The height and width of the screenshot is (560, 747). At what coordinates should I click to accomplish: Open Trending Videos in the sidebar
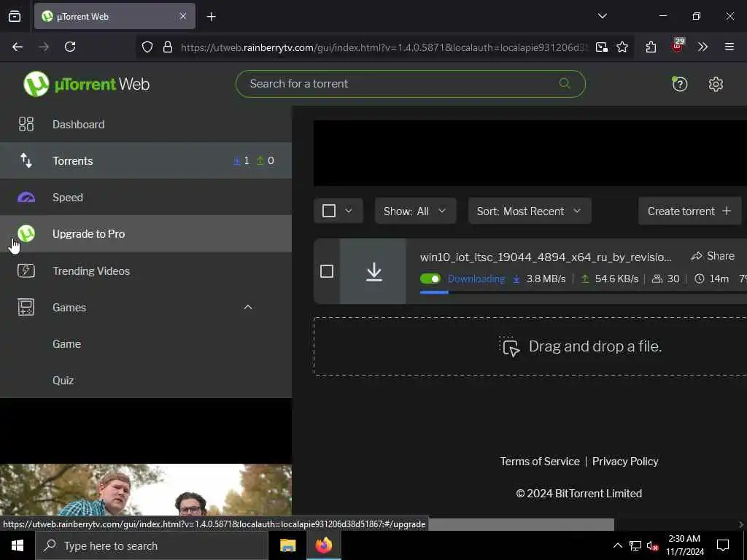pyautogui.click(x=146, y=271)
